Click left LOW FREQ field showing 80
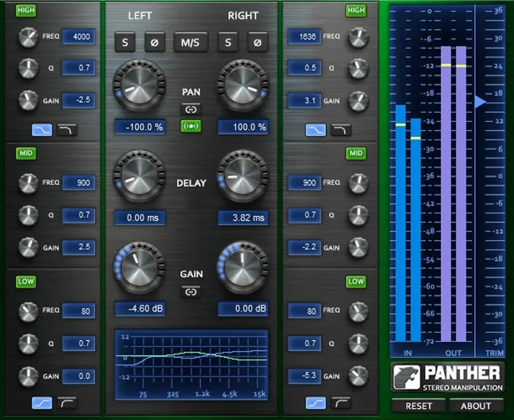 tap(79, 311)
